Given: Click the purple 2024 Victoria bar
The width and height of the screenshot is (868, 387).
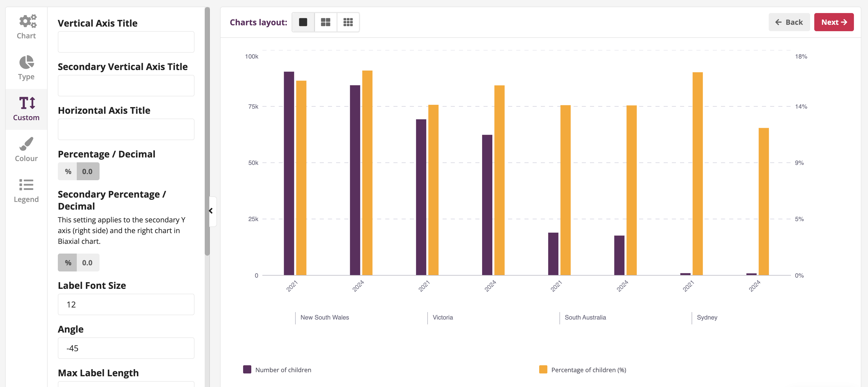Looking at the screenshot, I should [x=487, y=205].
